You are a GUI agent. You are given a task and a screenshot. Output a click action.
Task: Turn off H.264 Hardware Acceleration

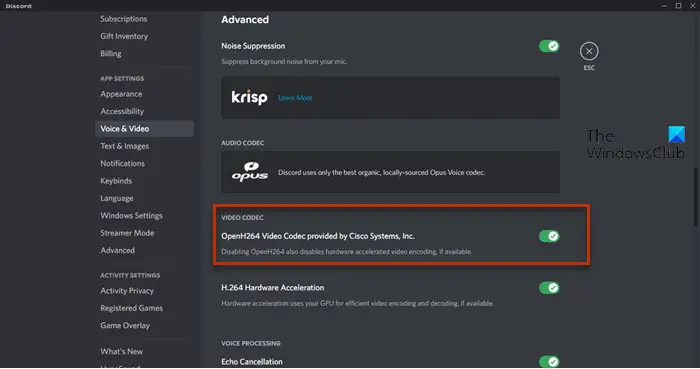tap(549, 288)
